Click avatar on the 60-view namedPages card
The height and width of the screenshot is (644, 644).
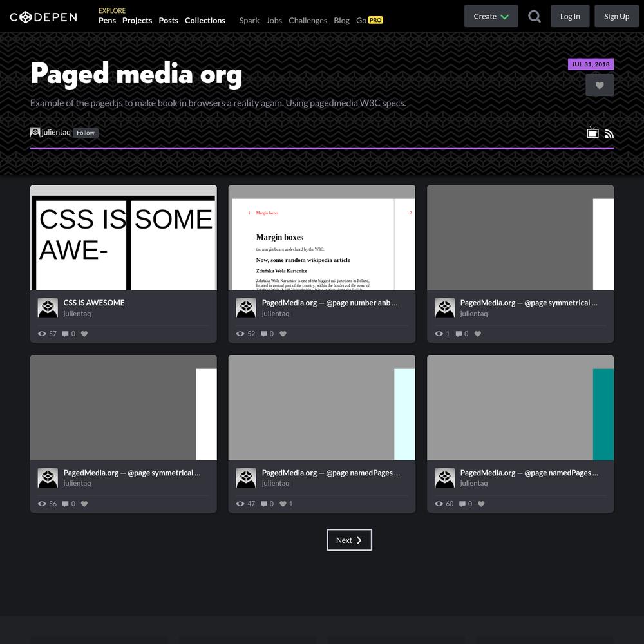tap(444, 478)
